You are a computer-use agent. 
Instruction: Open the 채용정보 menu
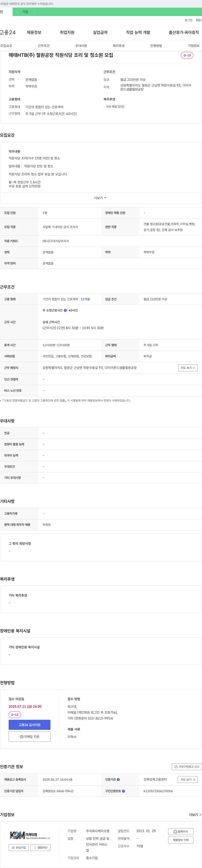[34, 32]
